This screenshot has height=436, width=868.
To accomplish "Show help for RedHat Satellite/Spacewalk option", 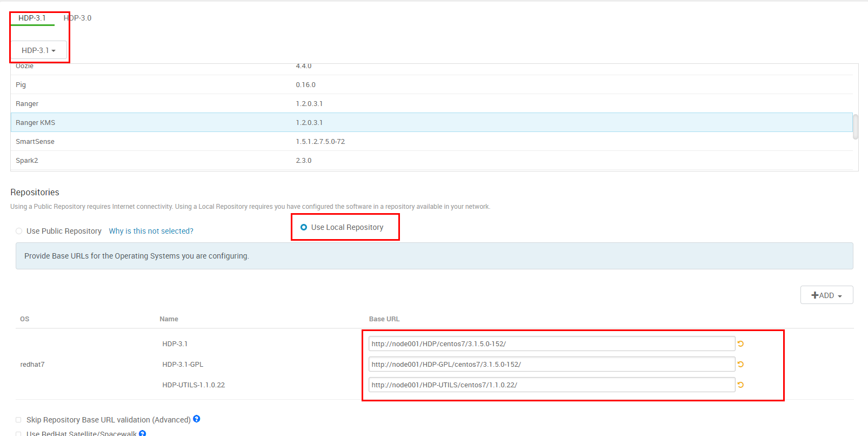I will (142, 433).
